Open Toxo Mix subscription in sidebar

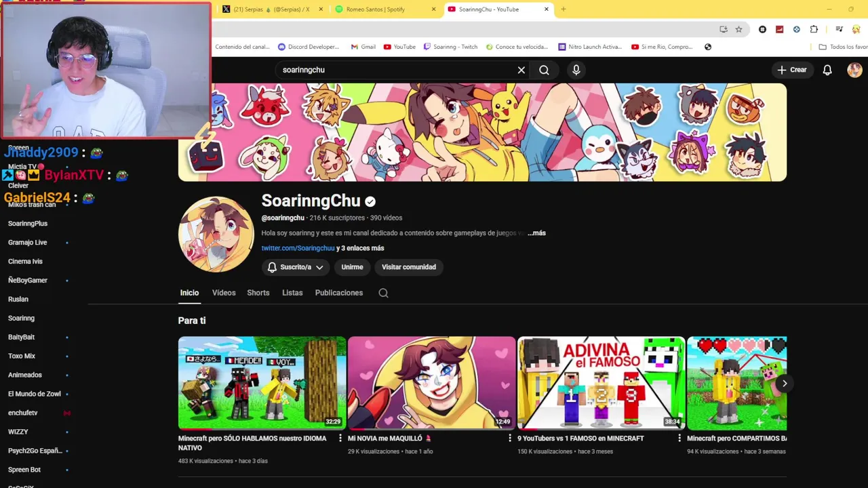(22, 357)
